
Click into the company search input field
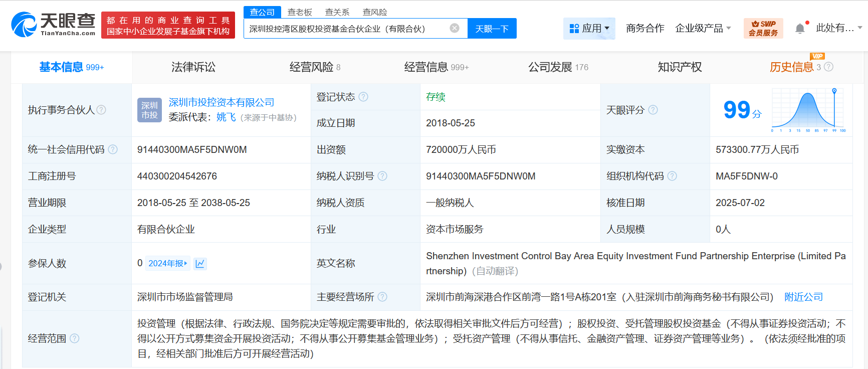pos(346,29)
